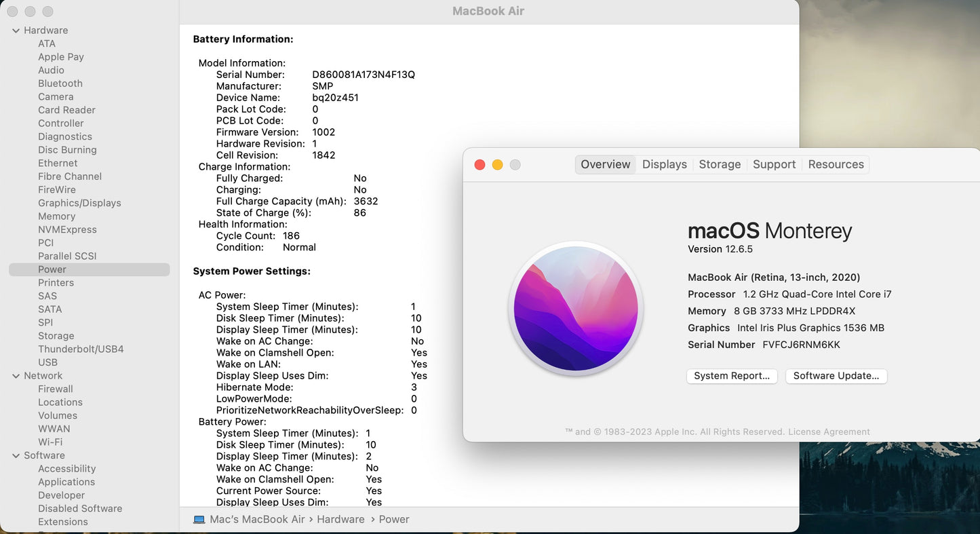The image size is (980, 534).
Task: Go to the Resources tab
Action: coord(836,165)
